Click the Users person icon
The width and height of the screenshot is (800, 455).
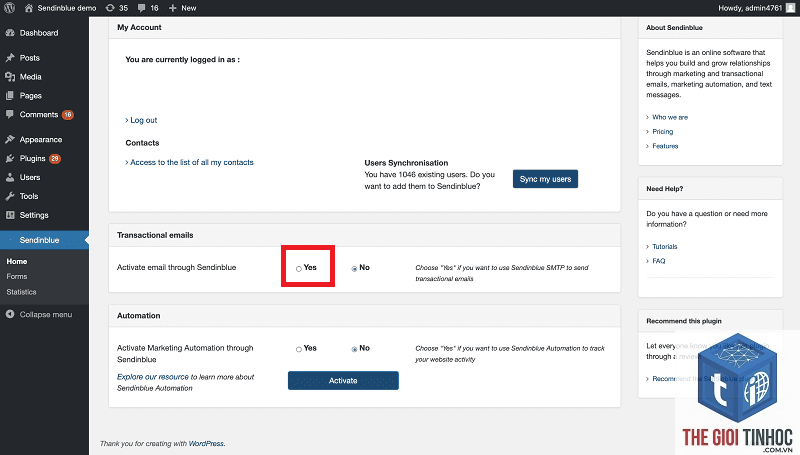[10, 177]
